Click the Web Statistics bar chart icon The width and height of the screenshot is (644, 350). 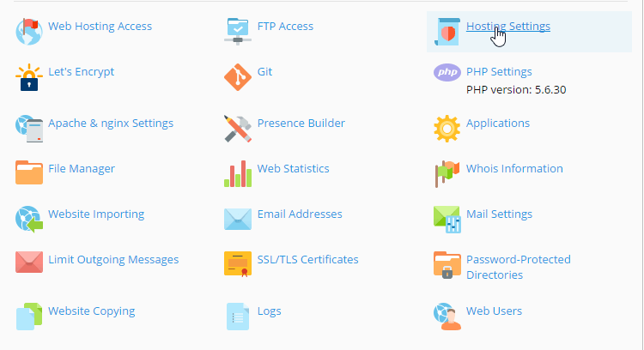click(238, 173)
